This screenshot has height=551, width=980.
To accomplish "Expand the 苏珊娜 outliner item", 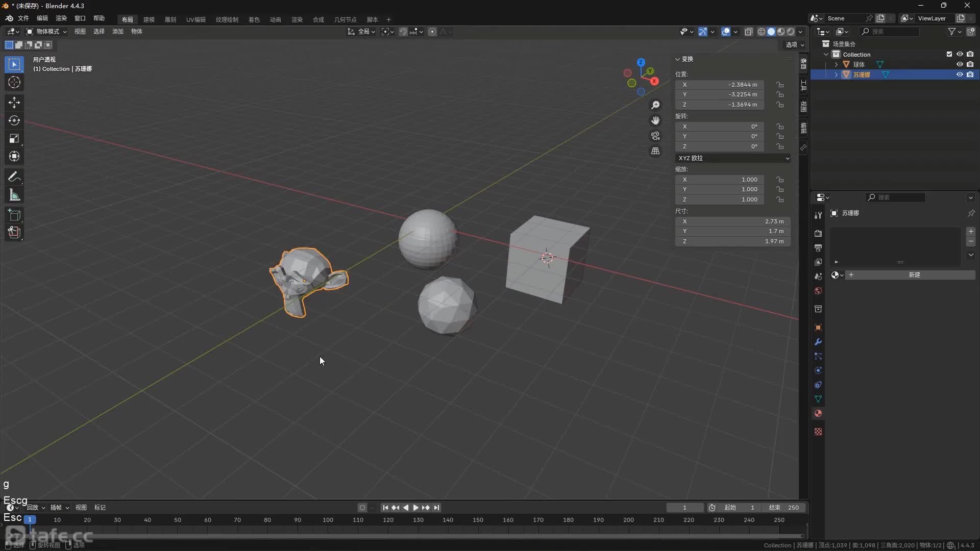I will [x=836, y=74].
